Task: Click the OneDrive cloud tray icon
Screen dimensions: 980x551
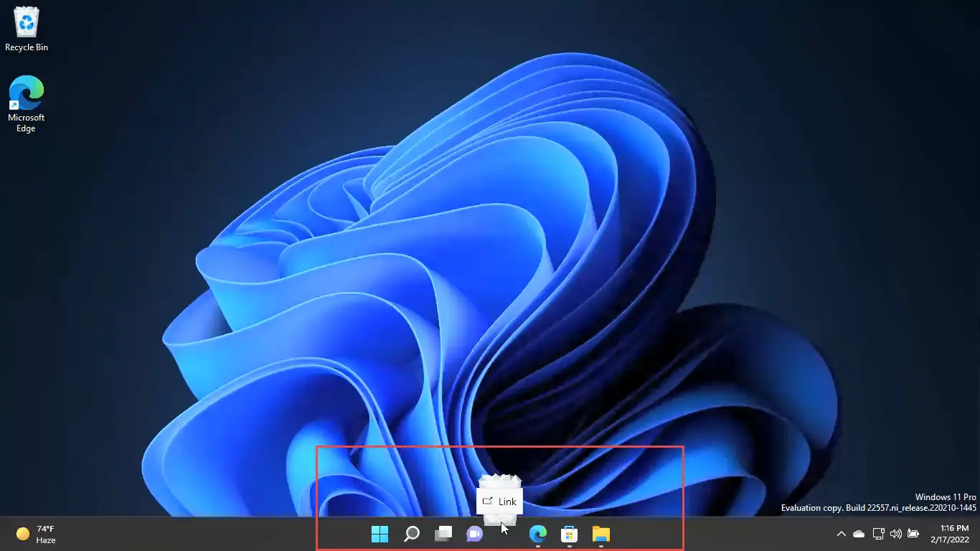Action: coord(859,534)
